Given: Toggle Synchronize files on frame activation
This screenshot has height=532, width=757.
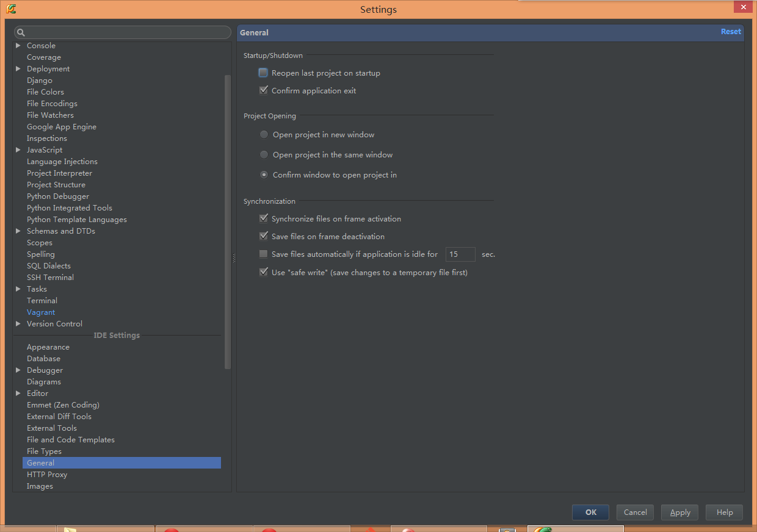Looking at the screenshot, I should (x=263, y=219).
